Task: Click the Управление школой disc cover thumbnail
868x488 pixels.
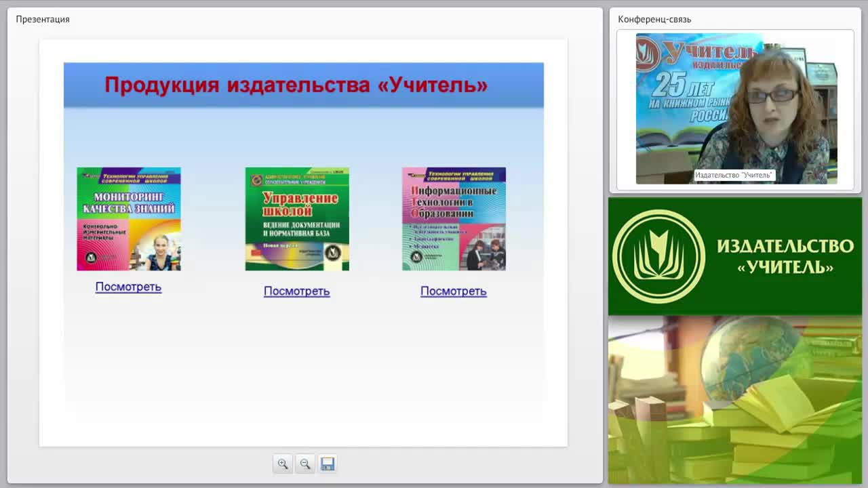Action: coord(297,219)
